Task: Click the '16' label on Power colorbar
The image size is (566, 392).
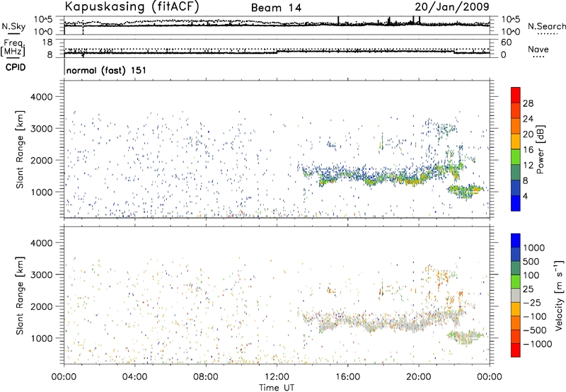Action: (x=528, y=150)
